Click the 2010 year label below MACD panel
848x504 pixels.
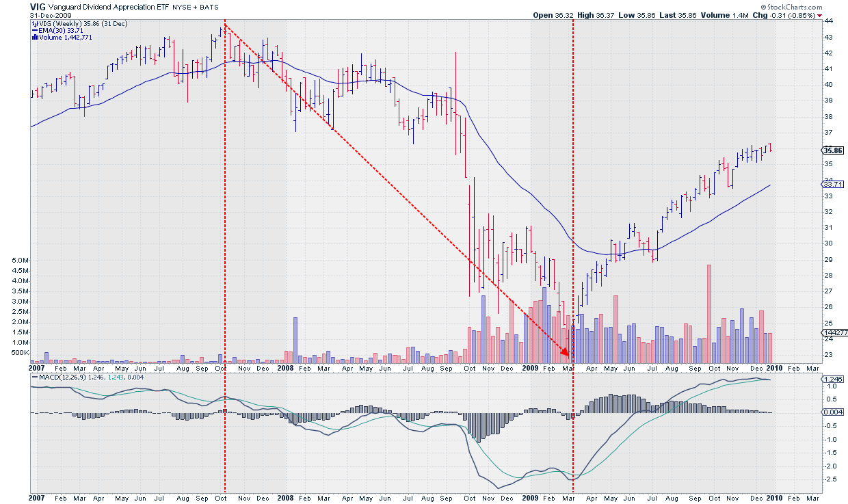click(775, 499)
